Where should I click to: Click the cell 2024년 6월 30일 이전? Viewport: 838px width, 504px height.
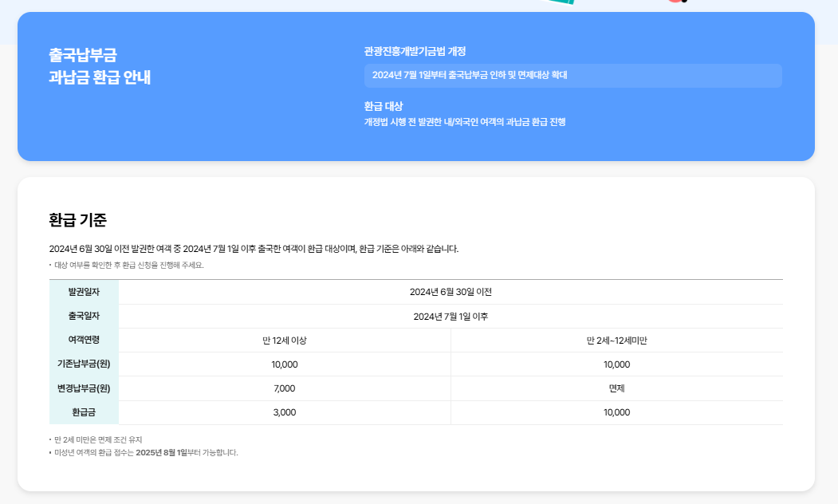click(450, 292)
